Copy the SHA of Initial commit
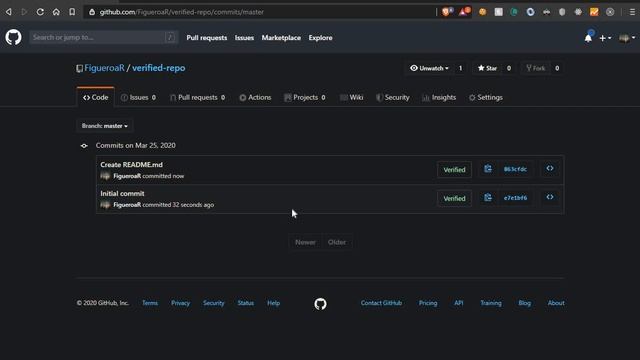The image size is (640, 360). [488, 198]
